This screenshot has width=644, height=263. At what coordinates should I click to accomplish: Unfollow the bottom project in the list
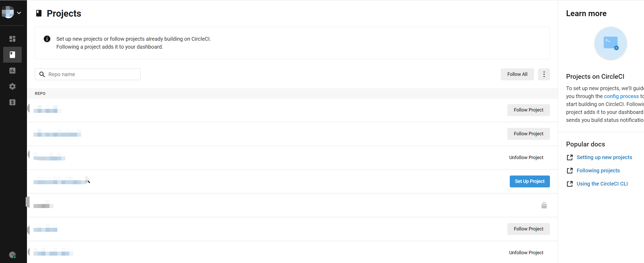click(x=526, y=252)
